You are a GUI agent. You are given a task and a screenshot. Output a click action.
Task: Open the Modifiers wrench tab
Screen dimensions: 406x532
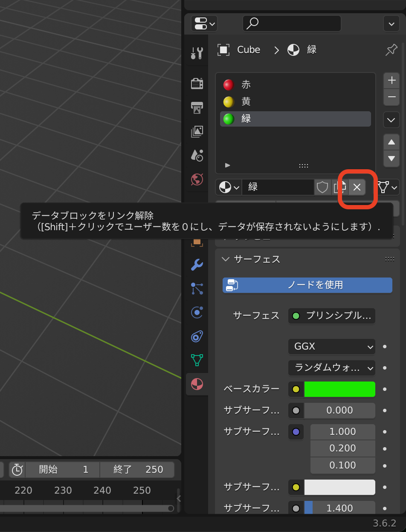tap(197, 264)
